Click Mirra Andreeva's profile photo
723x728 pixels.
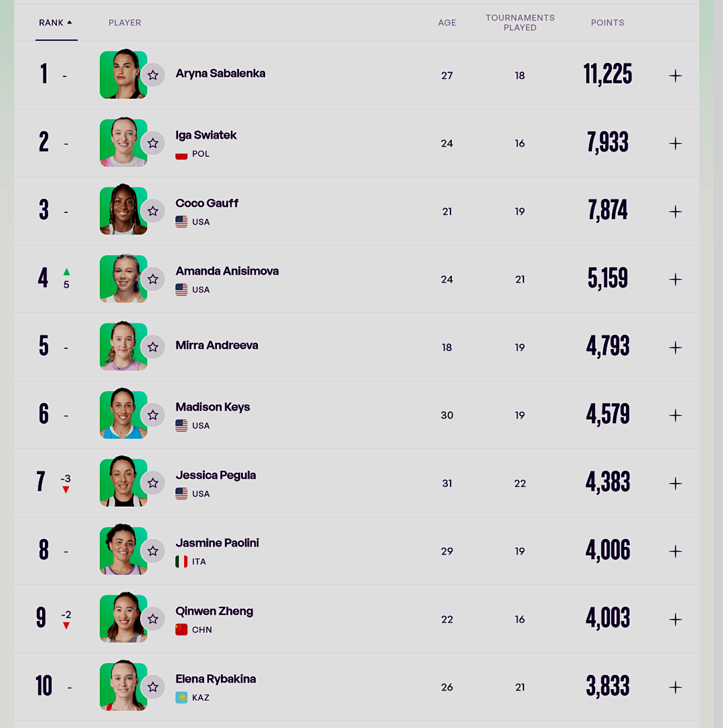(123, 347)
